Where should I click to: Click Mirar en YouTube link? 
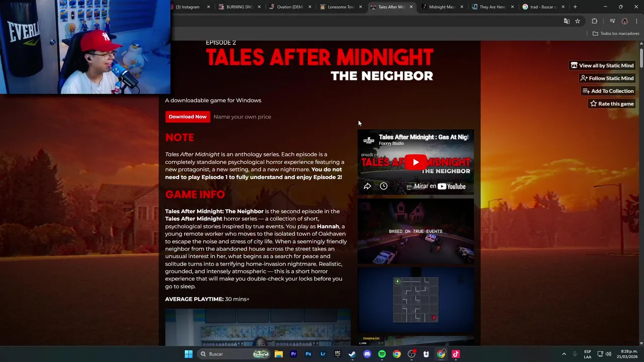pos(440,187)
